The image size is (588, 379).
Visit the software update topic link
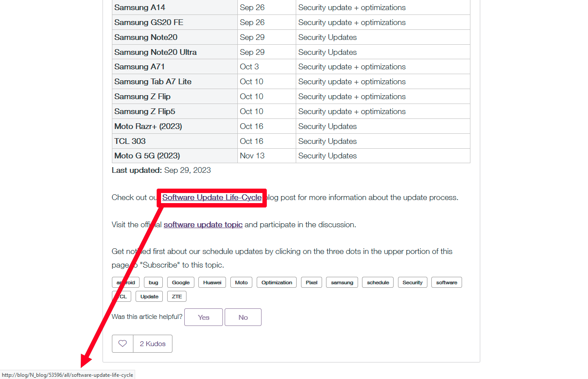(x=203, y=225)
